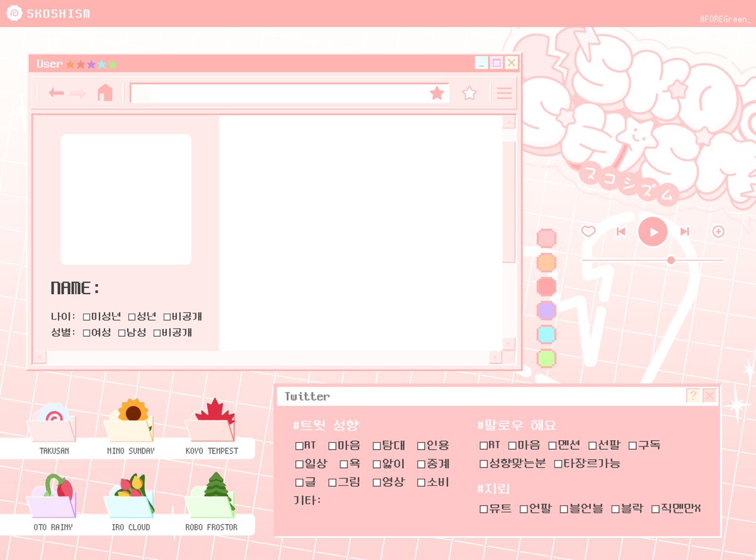Check 탐대 under 트윗 성향
The width and height of the screenshot is (756, 560).
(x=377, y=446)
